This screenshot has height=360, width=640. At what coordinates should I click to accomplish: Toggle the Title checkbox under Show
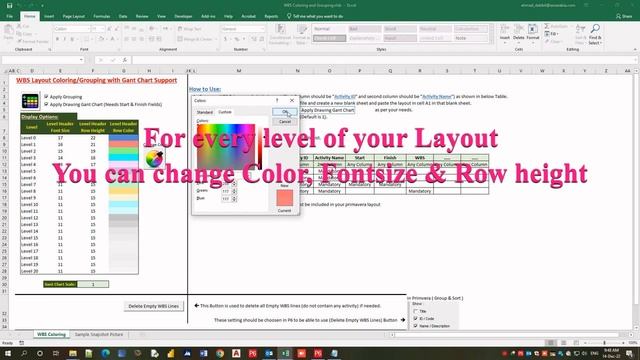pyautogui.click(x=416, y=311)
